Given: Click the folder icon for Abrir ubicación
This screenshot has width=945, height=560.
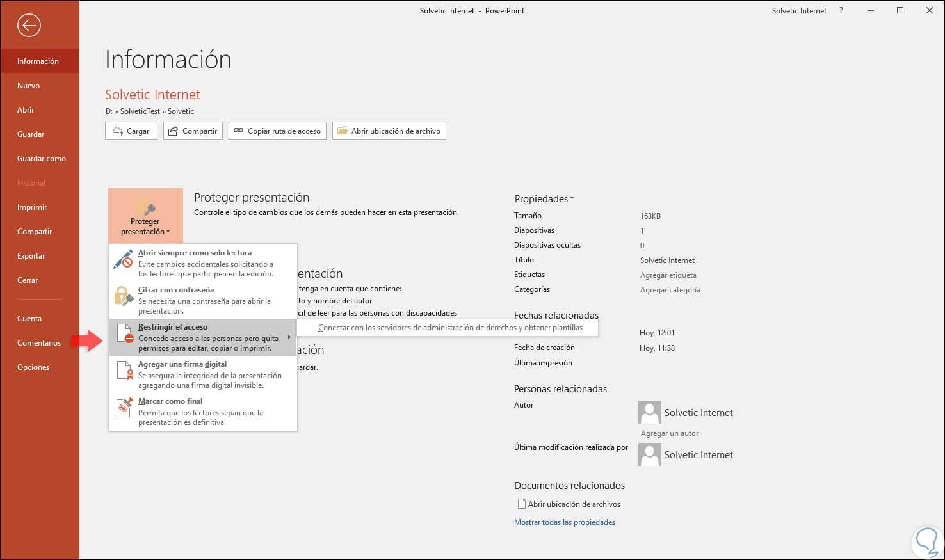Looking at the screenshot, I should (343, 131).
